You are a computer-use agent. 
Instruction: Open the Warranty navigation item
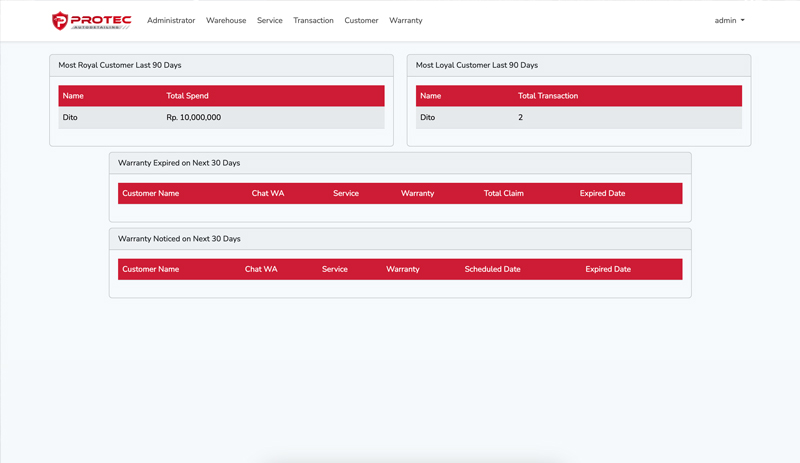(x=406, y=20)
